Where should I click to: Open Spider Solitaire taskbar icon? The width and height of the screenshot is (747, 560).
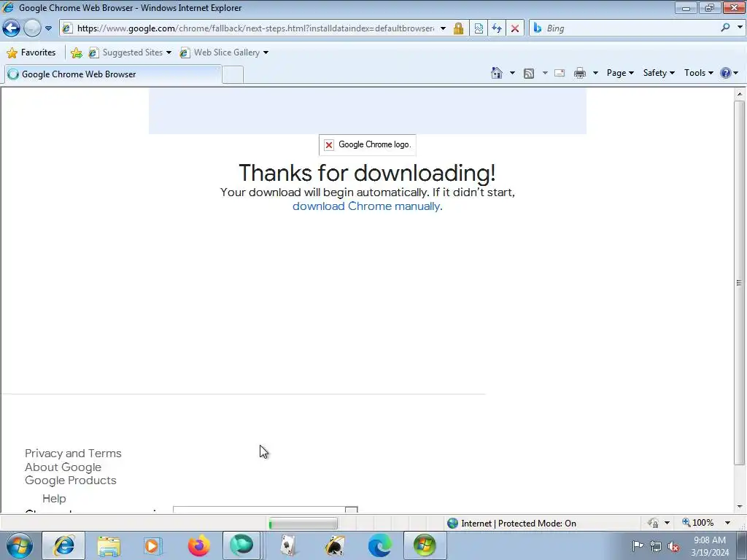point(335,545)
